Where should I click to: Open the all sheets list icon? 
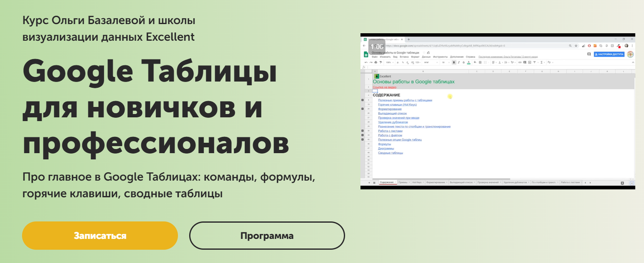pyautogui.click(x=374, y=182)
